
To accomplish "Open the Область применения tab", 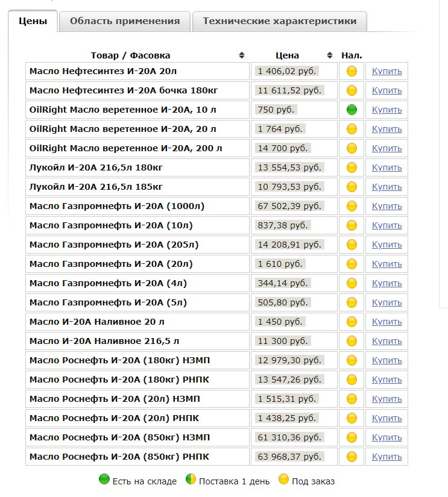I will pos(125,21).
